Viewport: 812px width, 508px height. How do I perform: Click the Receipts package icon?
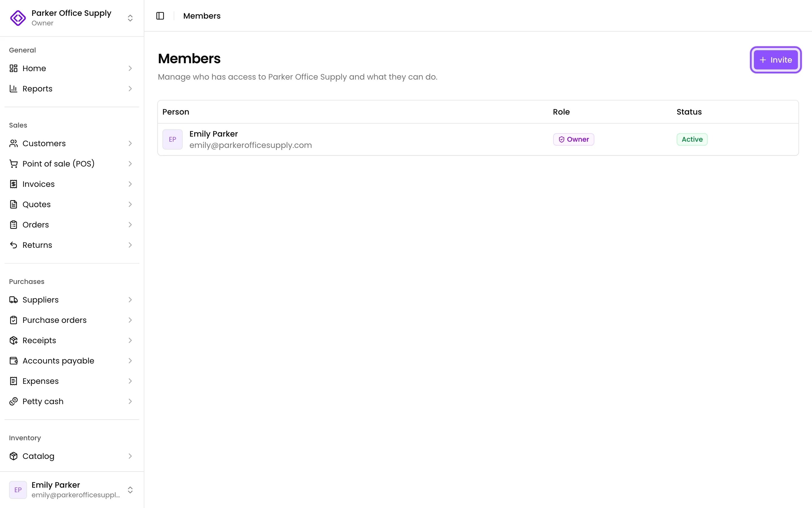(x=14, y=340)
